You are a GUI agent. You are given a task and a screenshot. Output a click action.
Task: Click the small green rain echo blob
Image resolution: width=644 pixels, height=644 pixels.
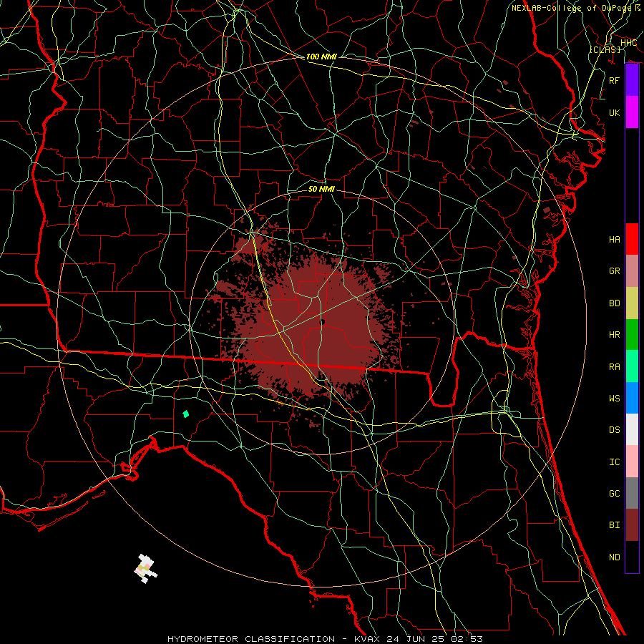[x=185, y=414]
